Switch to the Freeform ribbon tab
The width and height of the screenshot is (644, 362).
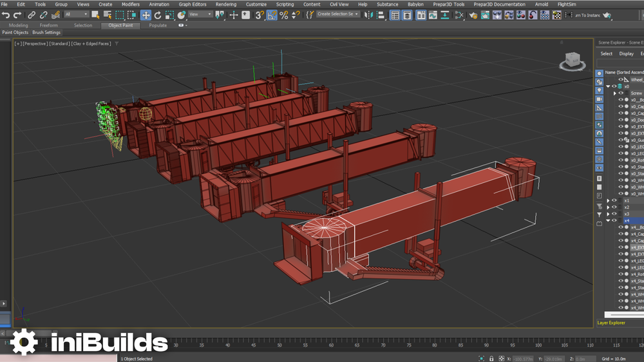(49, 25)
